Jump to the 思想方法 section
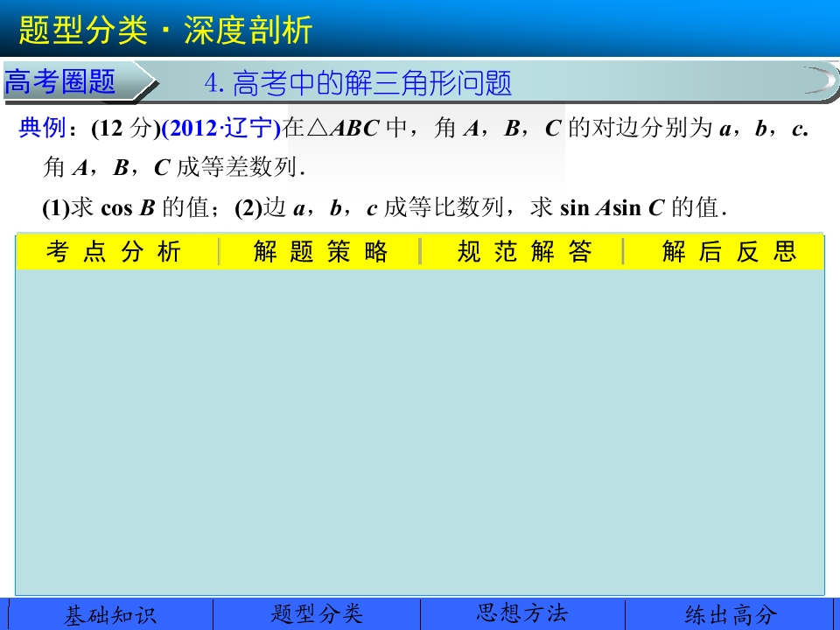The image size is (840, 630). pos(522,614)
